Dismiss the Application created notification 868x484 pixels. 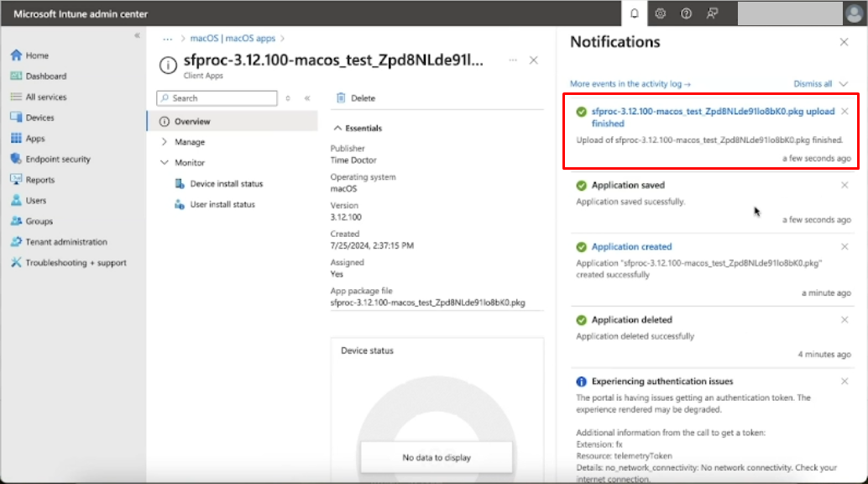click(844, 247)
